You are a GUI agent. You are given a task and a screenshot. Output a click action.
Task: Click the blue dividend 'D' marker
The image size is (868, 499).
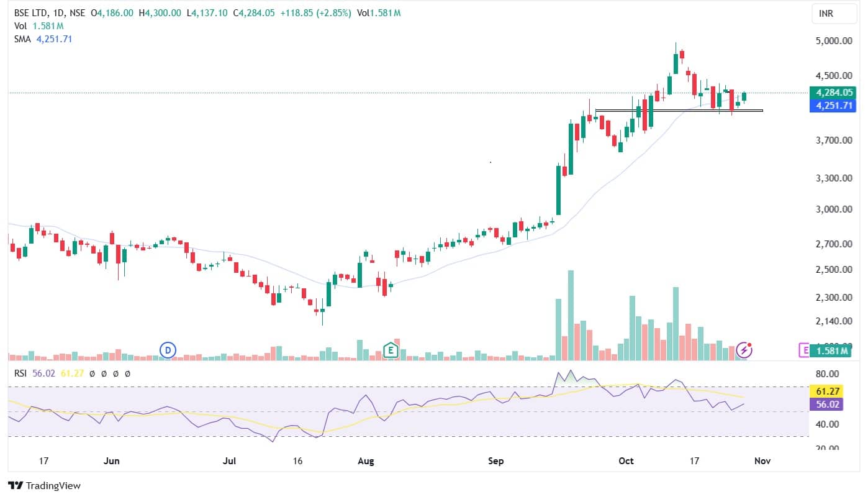[167, 350]
